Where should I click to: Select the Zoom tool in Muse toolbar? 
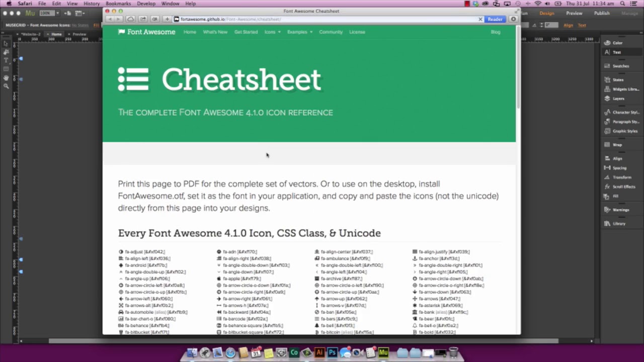pos(6,86)
